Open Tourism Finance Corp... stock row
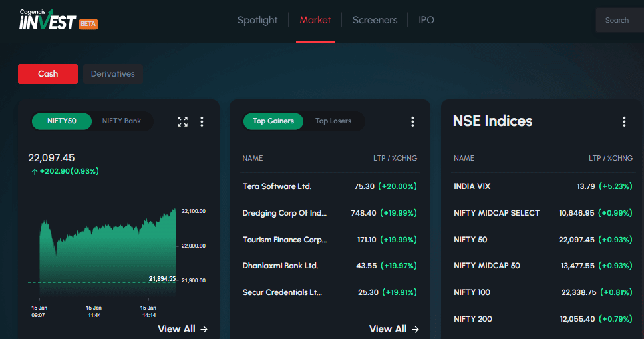 (x=330, y=240)
